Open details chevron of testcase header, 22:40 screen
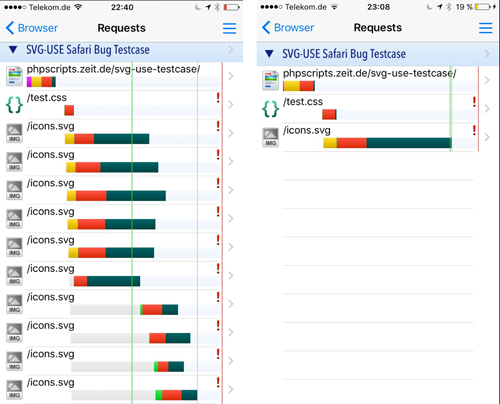 pyautogui.click(x=231, y=50)
